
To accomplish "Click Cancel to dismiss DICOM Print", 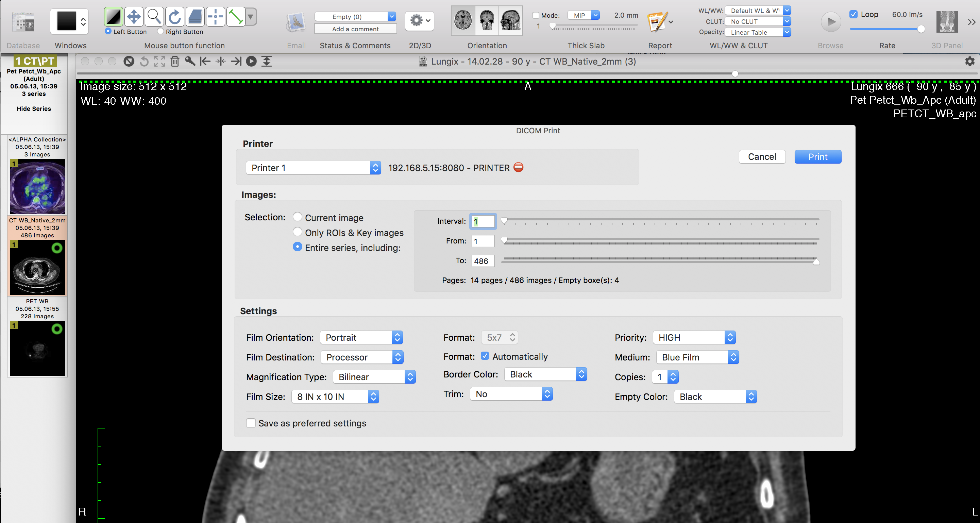I will tap(762, 156).
